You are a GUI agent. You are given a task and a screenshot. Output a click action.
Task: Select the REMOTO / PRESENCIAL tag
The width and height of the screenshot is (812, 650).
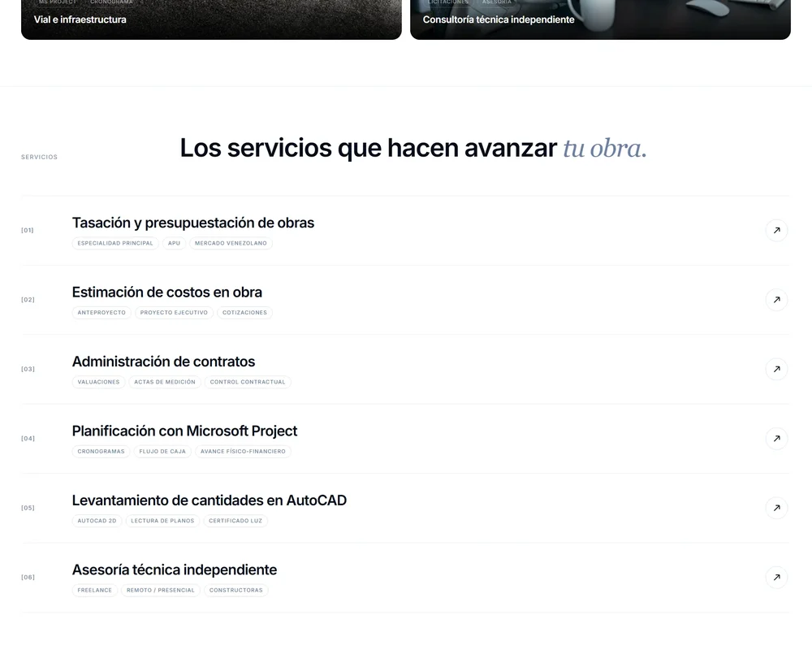(x=161, y=591)
